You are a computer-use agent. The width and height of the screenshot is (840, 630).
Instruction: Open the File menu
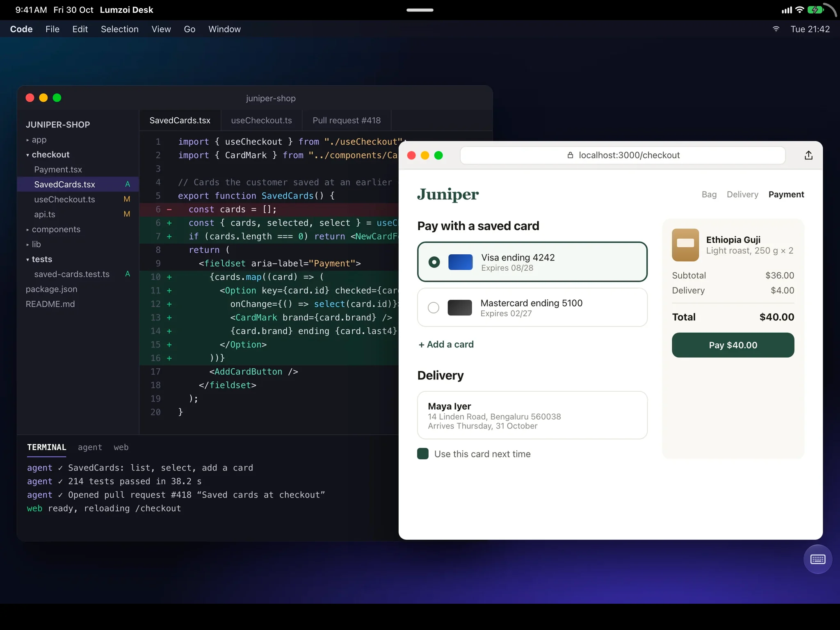tap(52, 29)
